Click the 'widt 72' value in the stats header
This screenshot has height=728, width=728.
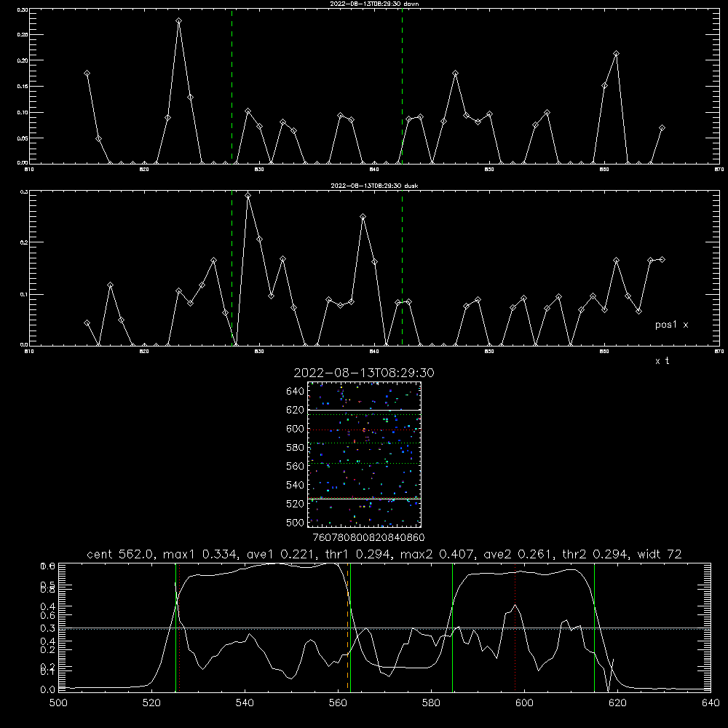(660, 554)
